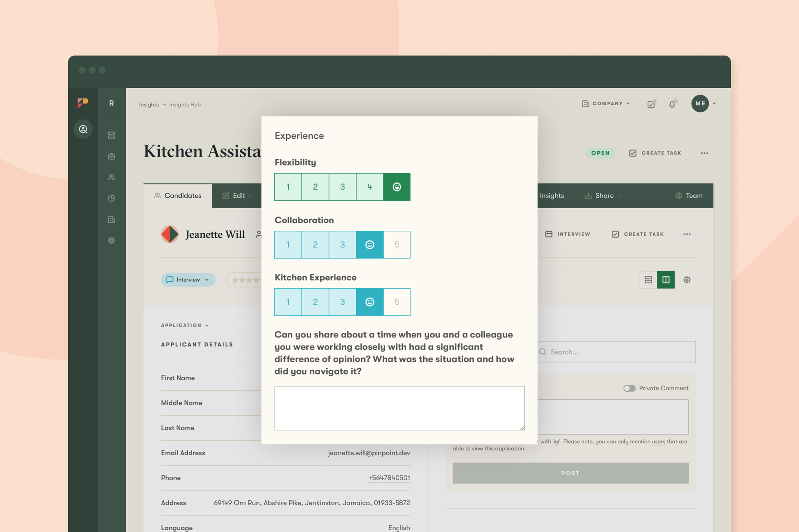Image resolution: width=799 pixels, height=532 pixels.
Task: Click the briefcase jobs icon in sidebar
Action: point(112,156)
